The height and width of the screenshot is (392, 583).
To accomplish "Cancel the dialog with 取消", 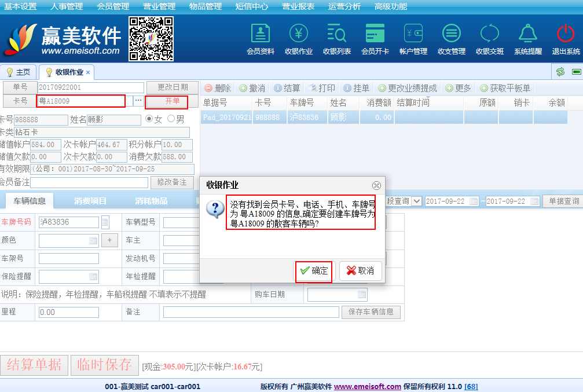I will pos(360,271).
